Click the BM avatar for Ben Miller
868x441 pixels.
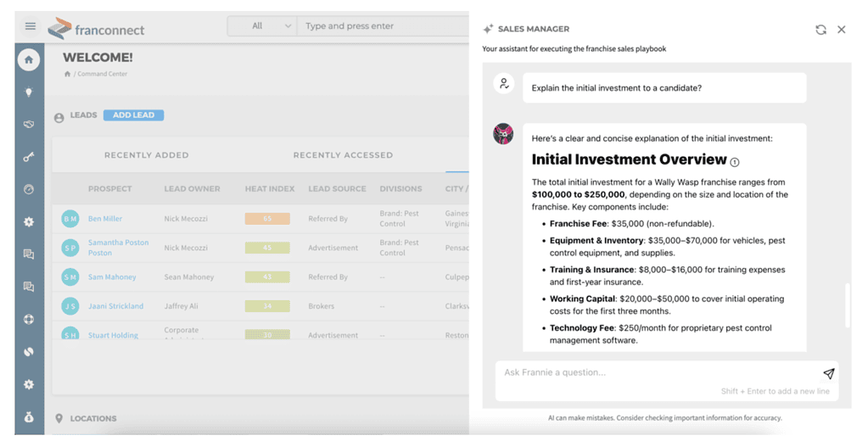pyautogui.click(x=70, y=219)
